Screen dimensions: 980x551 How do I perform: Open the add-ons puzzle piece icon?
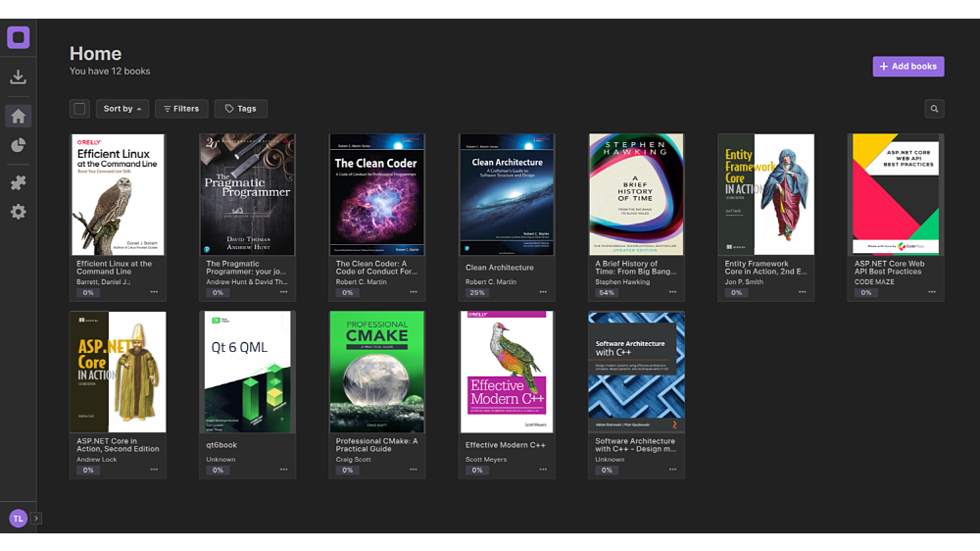pyautogui.click(x=18, y=182)
